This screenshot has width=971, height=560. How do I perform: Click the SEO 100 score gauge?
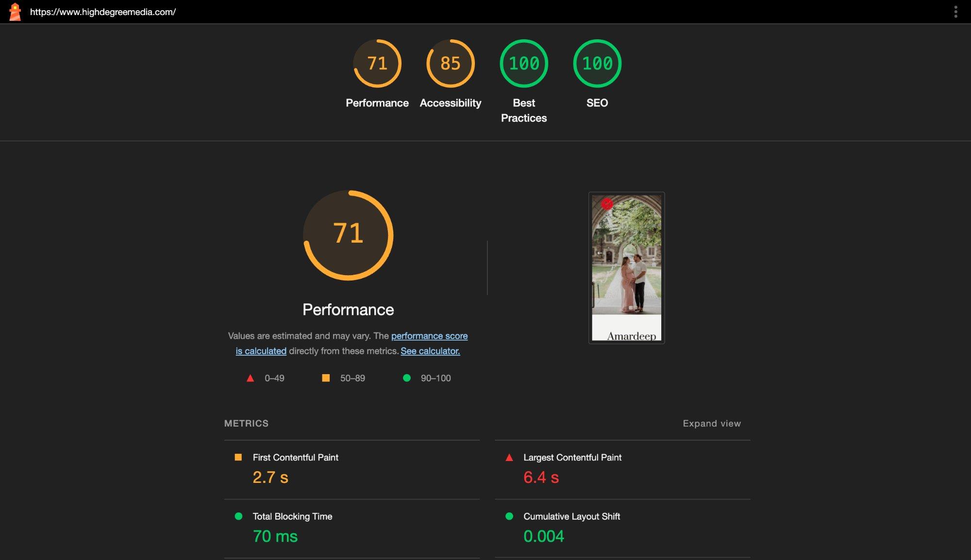(597, 64)
